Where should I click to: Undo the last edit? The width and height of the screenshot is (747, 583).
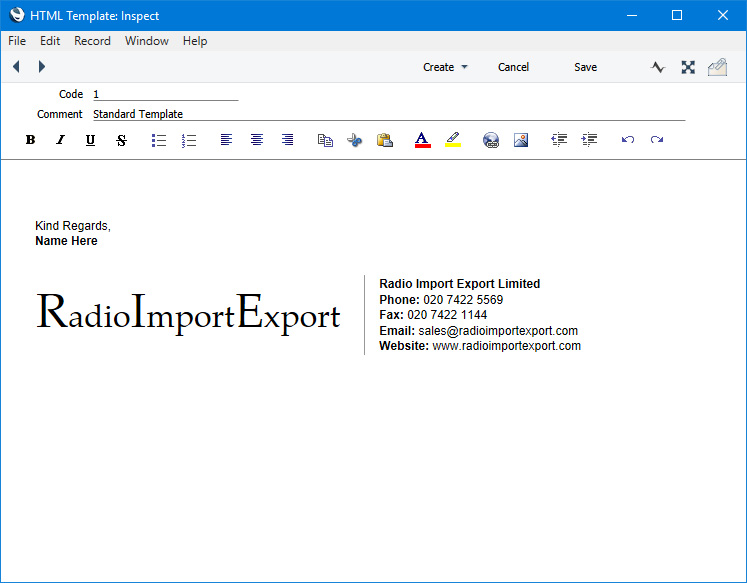[x=627, y=140]
